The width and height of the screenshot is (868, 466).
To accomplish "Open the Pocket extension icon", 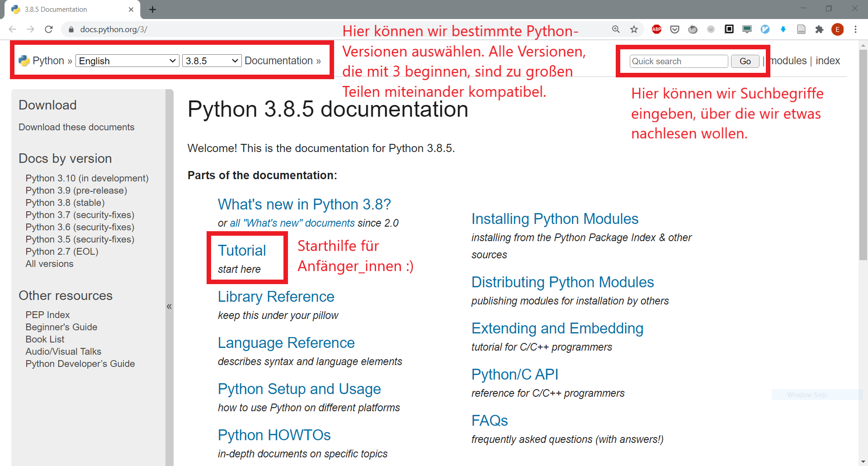I will (675, 29).
